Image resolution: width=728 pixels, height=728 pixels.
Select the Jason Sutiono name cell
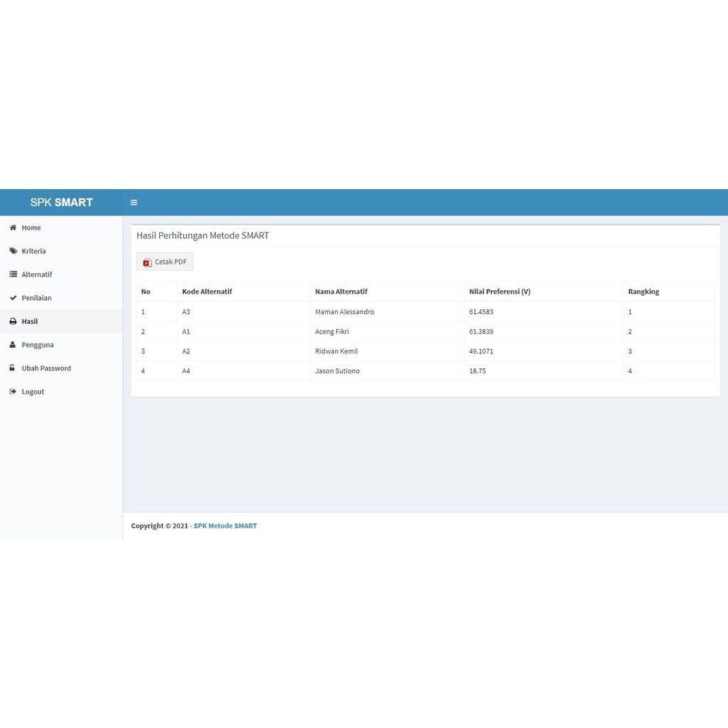(337, 371)
